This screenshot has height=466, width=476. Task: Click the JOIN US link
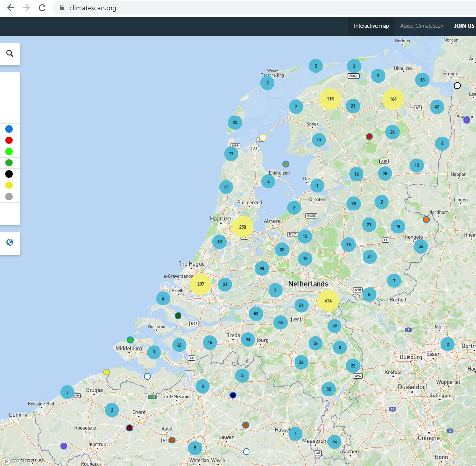[464, 26]
